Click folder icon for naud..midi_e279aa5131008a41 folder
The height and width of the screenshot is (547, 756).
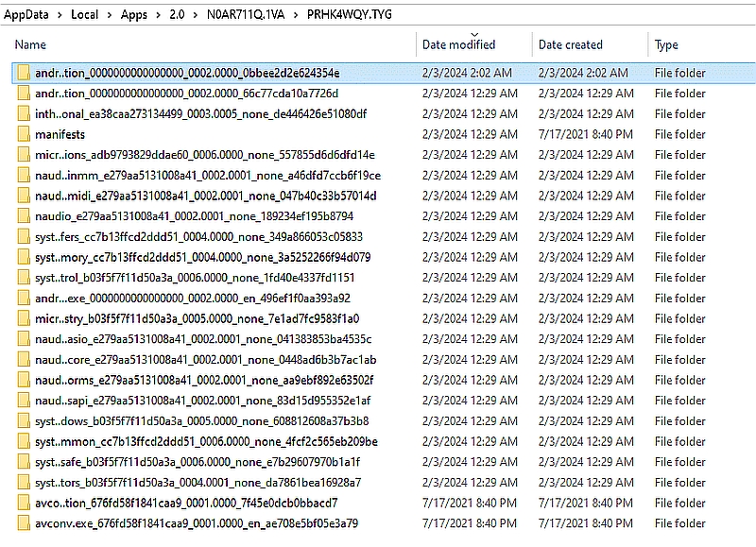(x=23, y=196)
